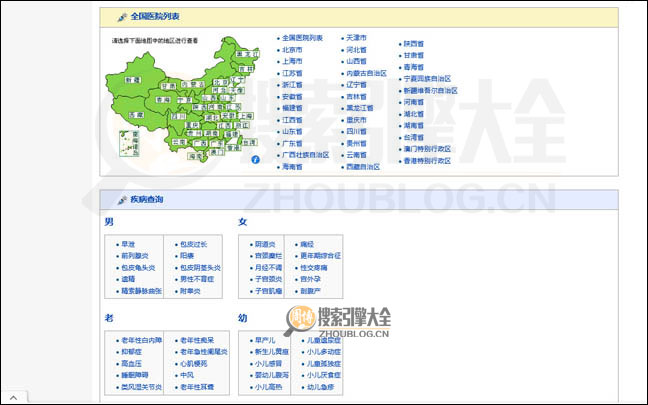Go to the 江苏省 link

[292, 73]
